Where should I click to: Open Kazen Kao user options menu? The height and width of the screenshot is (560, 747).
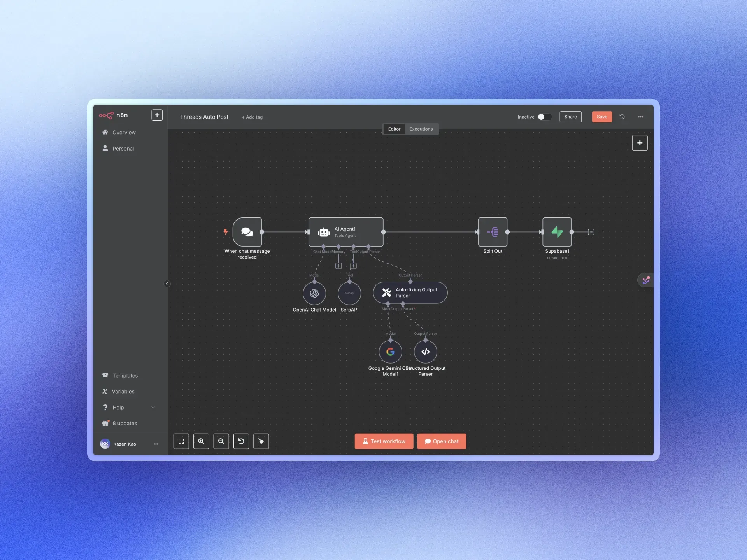pos(156,444)
